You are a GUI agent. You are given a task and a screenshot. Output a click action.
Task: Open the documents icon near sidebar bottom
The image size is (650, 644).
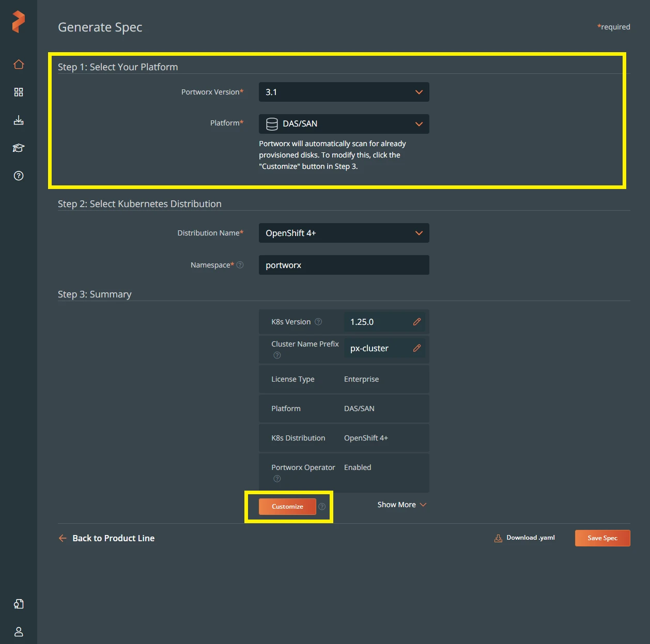click(x=19, y=604)
